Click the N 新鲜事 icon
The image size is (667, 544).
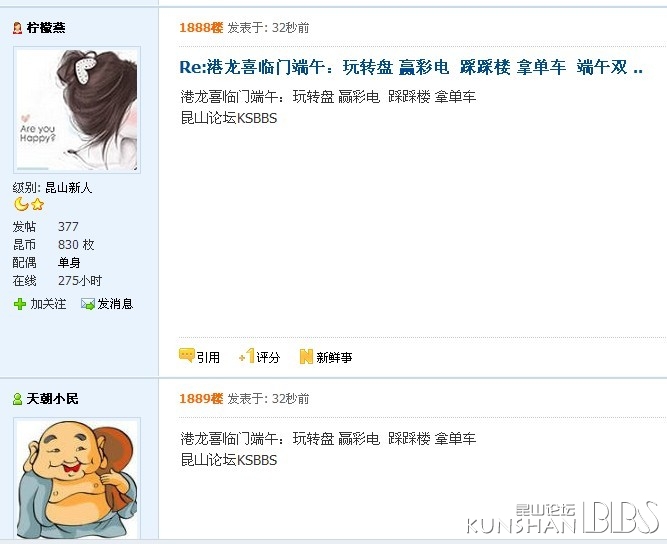[306, 356]
